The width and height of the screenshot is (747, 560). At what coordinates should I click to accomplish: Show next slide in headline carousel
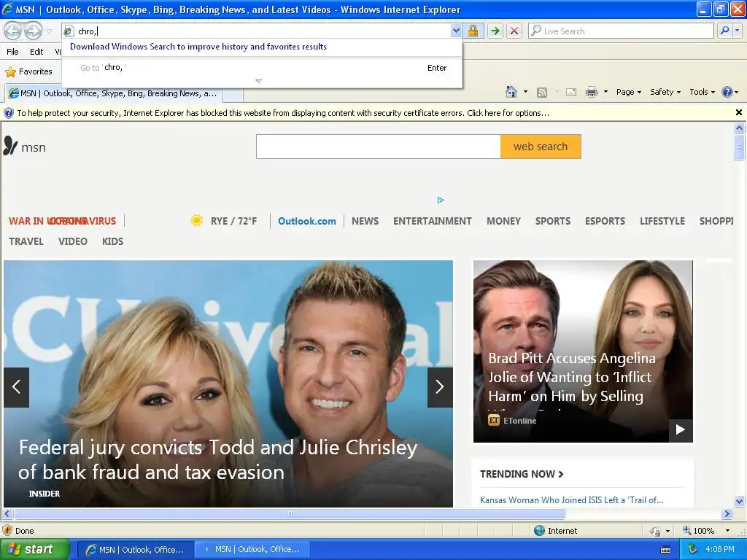coord(440,387)
